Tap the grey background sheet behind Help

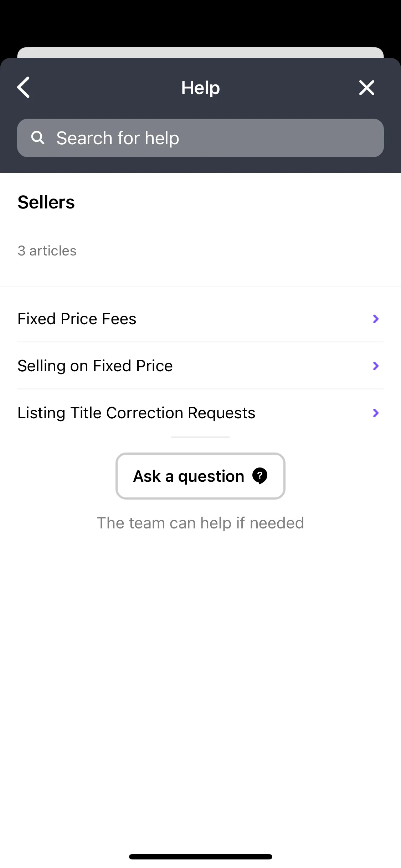(200, 52)
